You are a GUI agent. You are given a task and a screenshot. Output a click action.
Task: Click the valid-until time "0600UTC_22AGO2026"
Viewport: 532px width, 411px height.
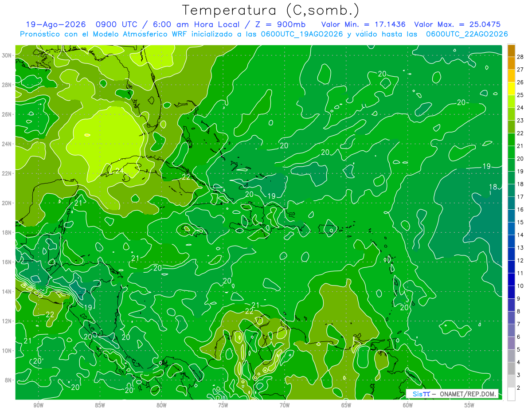[467, 34]
